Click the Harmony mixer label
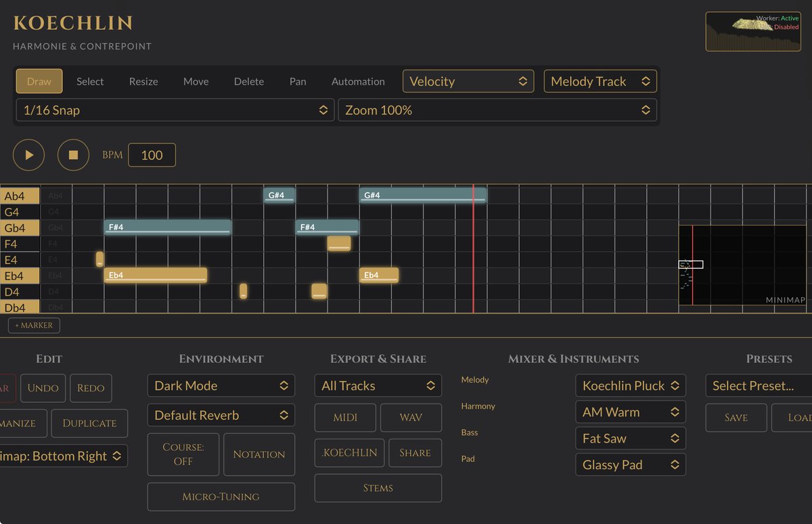This screenshot has height=524, width=812. point(478,406)
